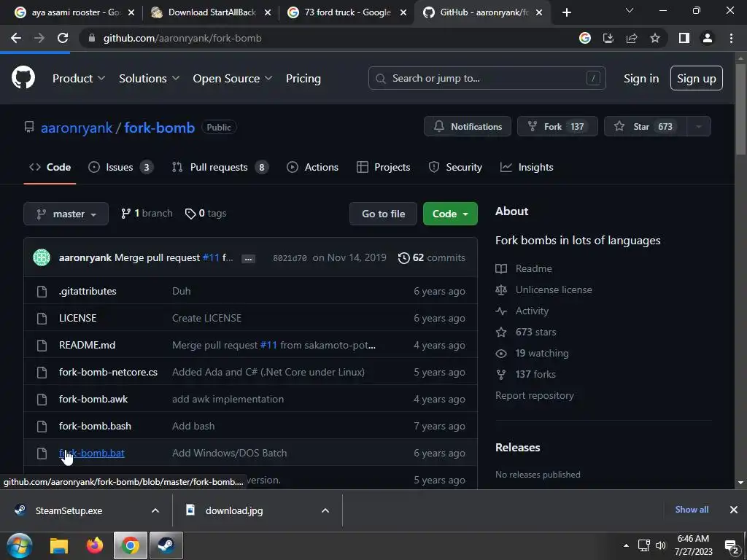This screenshot has width=747, height=560.
Task: Click the Google icon in address bar
Action: (x=584, y=38)
